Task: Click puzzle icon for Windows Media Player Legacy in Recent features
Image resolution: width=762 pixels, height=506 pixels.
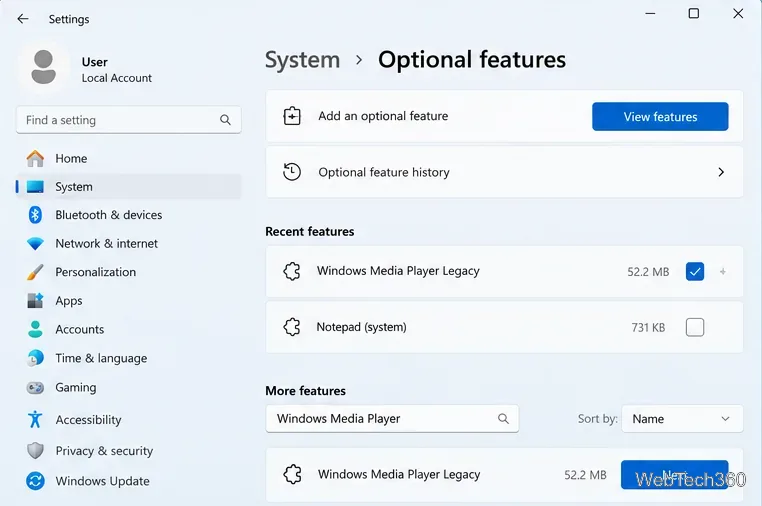Action: 292,271
